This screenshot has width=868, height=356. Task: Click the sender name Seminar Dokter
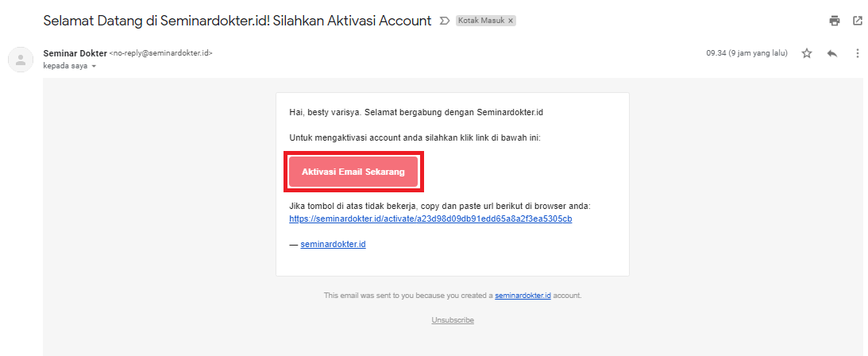tap(75, 53)
